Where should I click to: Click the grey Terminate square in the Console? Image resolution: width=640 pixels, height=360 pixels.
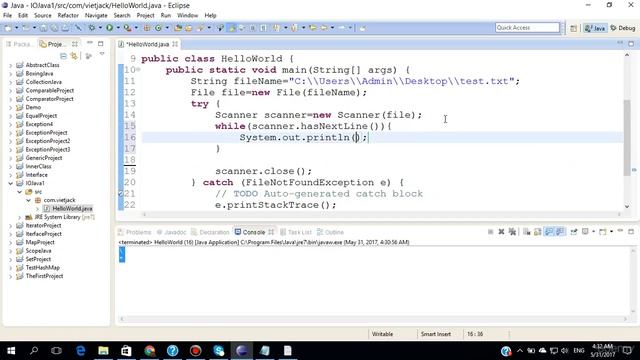pos(490,232)
